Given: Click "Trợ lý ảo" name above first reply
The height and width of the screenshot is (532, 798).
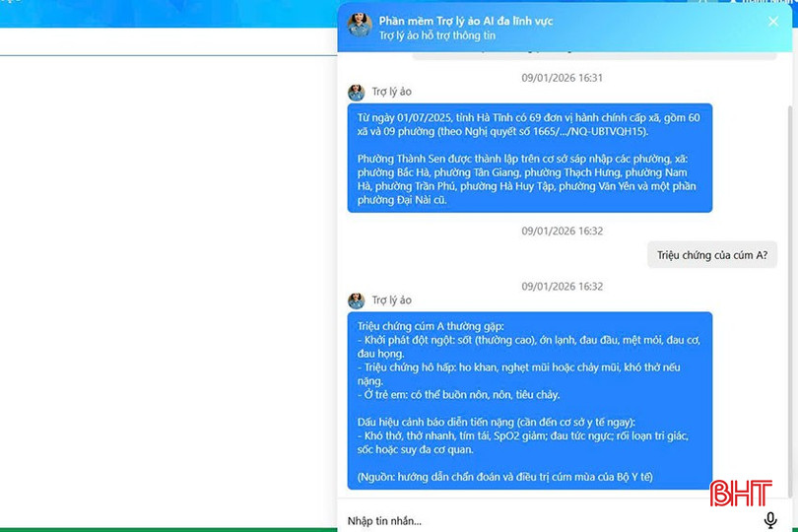Looking at the screenshot, I should 392,93.
